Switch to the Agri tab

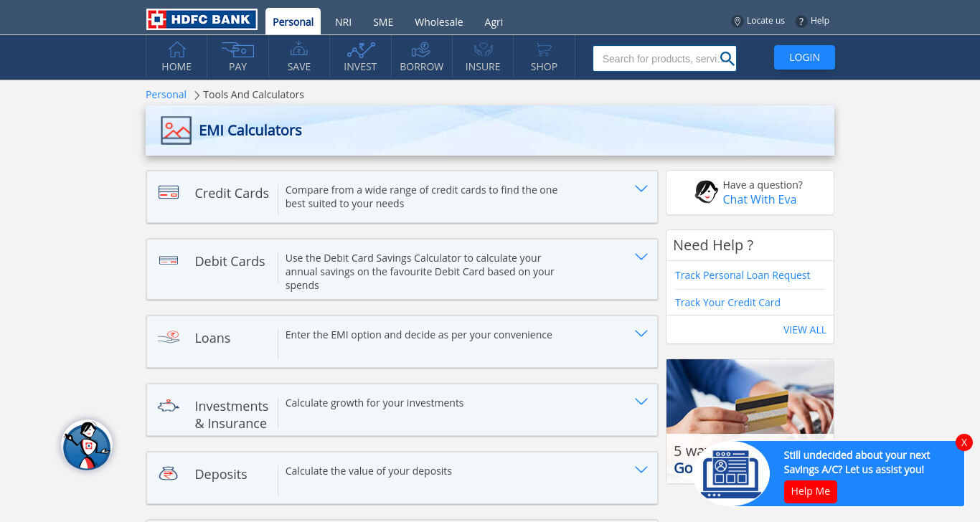tap(494, 22)
